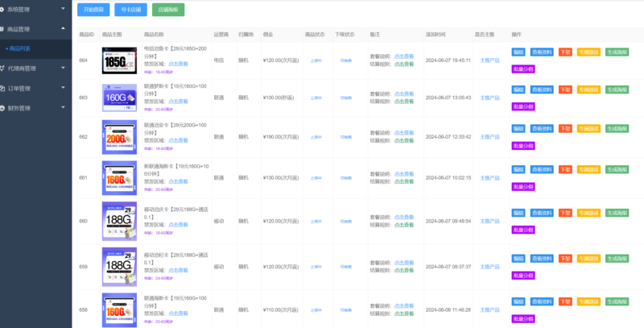
Task: Click 生成海报 for product 664
Action: pos(617,52)
